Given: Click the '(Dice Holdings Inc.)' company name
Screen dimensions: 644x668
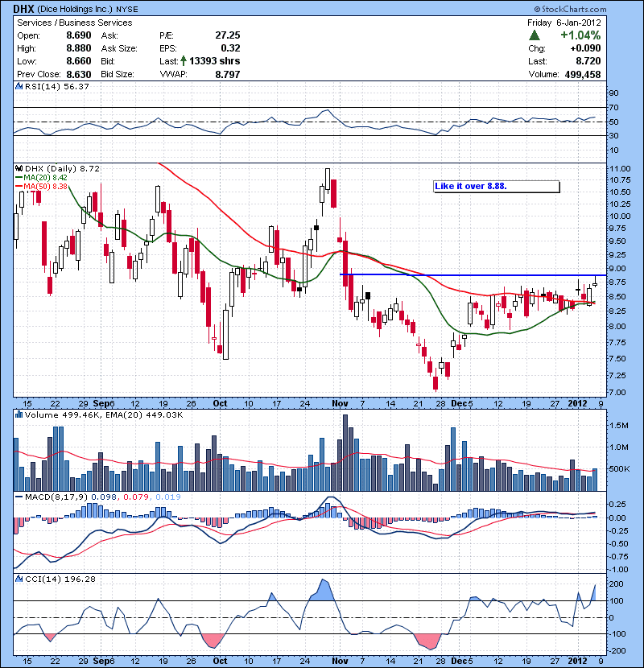Looking at the screenshot, I should (75, 9).
